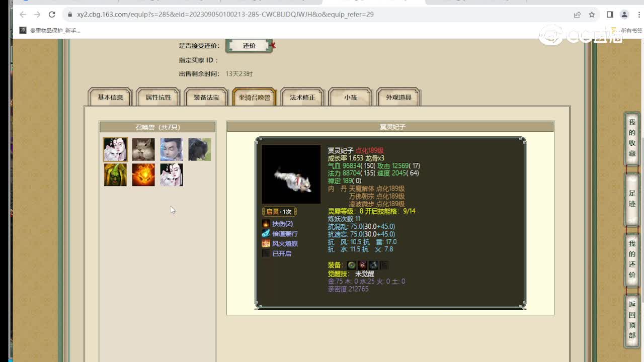Select the fire spirit pet portrait
Image resolution: width=644 pixels, height=362 pixels.
(143, 174)
